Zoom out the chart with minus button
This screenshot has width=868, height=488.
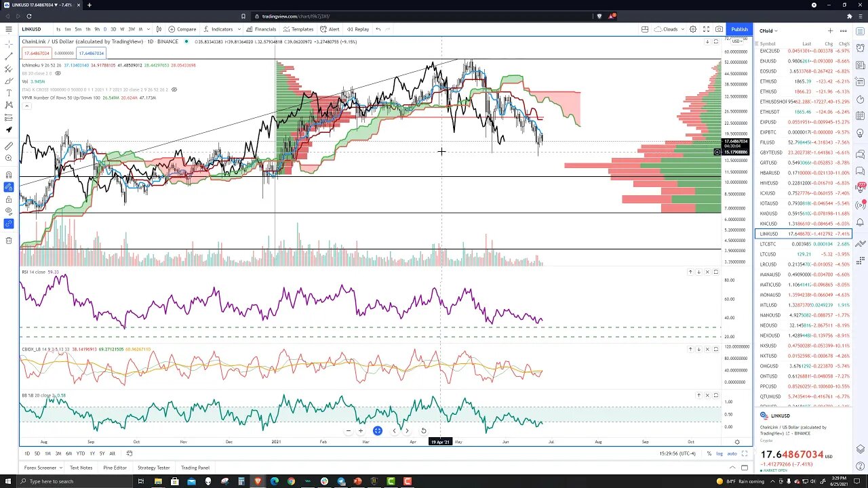[349, 430]
